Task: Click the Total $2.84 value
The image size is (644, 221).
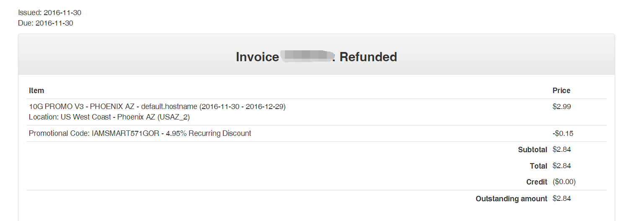Action: (x=562, y=166)
